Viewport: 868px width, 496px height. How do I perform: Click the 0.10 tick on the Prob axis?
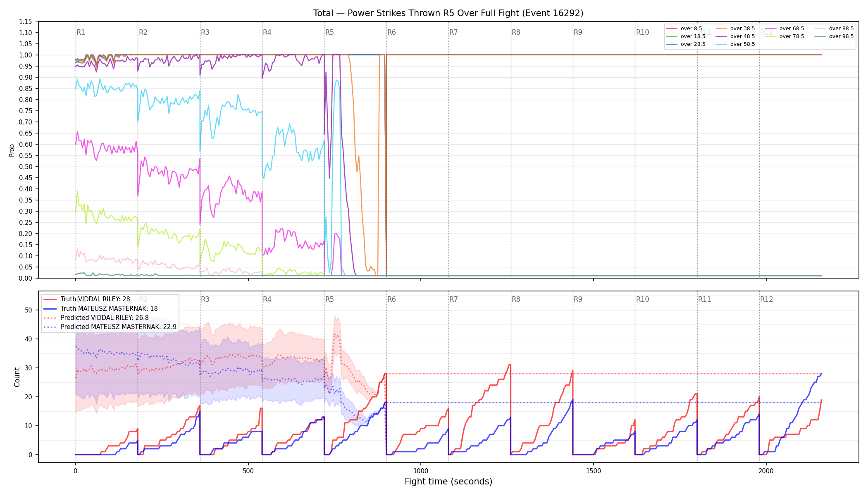click(26, 256)
